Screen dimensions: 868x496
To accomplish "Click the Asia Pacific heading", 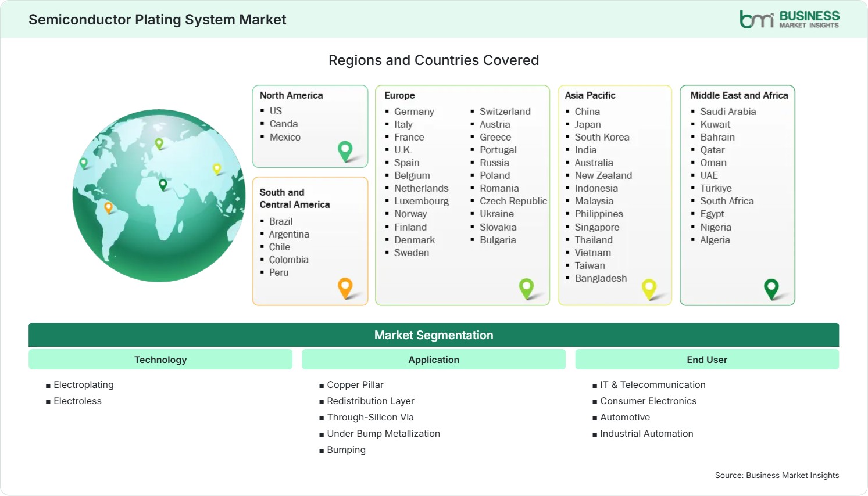I will pyautogui.click(x=590, y=95).
